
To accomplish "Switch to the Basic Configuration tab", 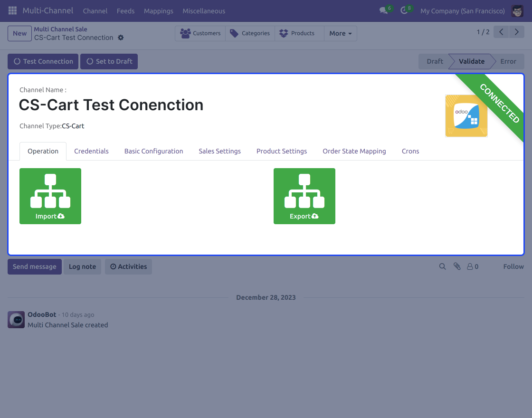I will (154, 151).
